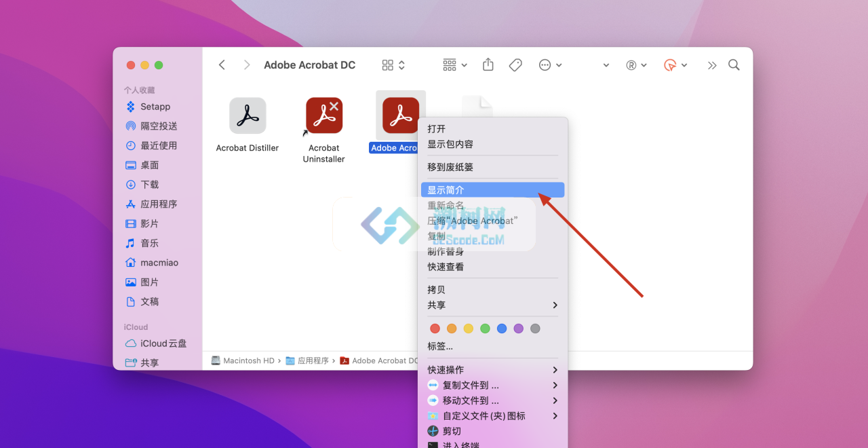Click the standalone chevron dropdown in toolbar
Image resolution: width=868 pixels, height=448 pixels.
click(606, 65)
